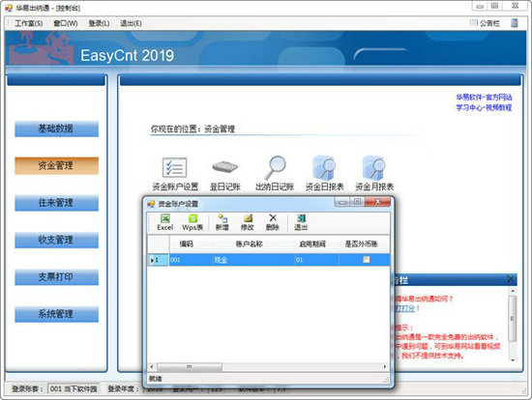Select the 基础数据 sidebar button
Viewport: 532px width, 400px height.
(x=57, y=129)
